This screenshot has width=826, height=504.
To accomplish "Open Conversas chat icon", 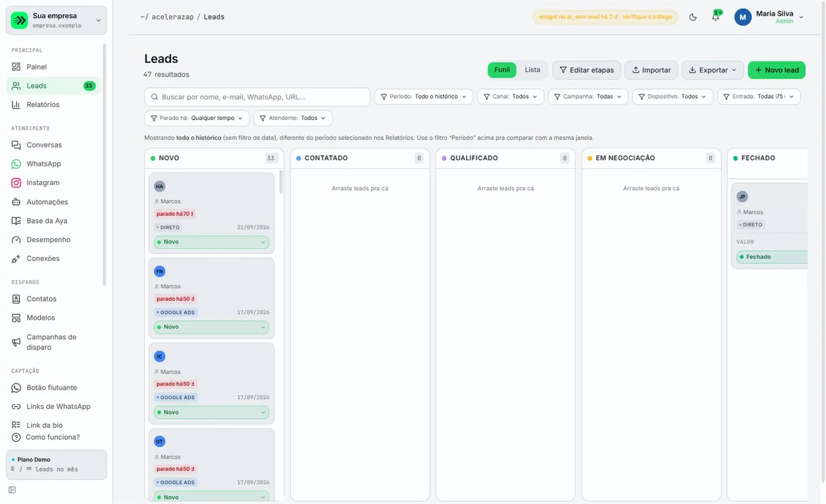I will pyautogui.click(x=17, y=144).
